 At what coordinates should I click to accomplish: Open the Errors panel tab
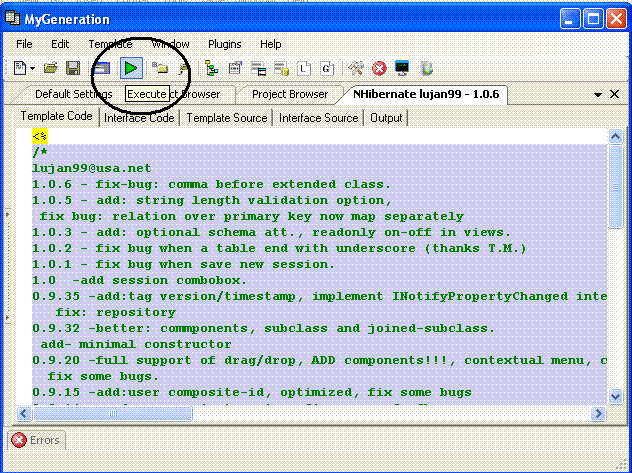[36, 440]
